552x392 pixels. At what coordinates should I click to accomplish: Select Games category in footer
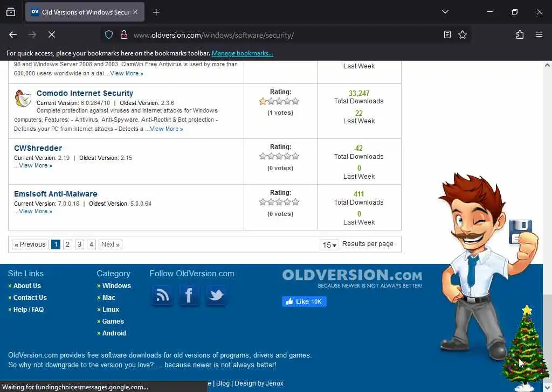[113, 321]
